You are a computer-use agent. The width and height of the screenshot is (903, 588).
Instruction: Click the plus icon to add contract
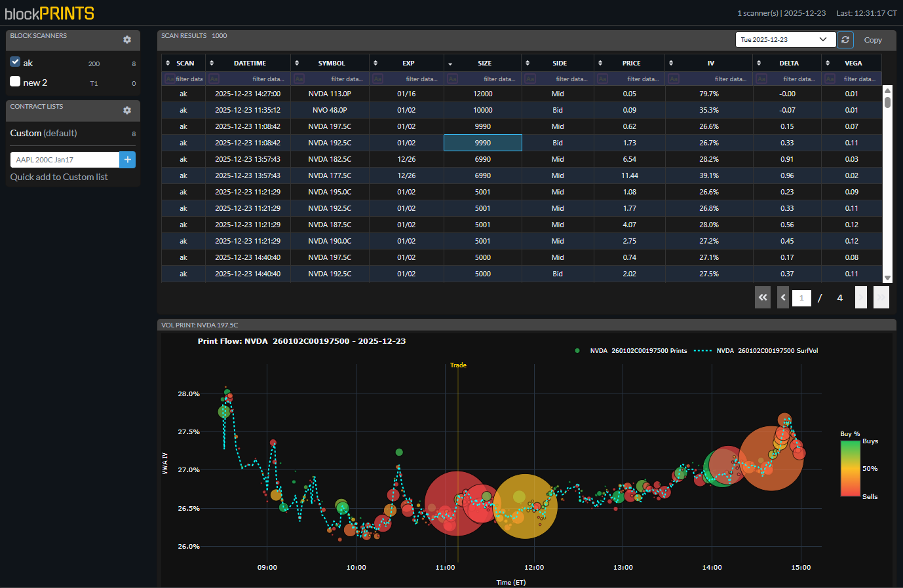(128, 160)
